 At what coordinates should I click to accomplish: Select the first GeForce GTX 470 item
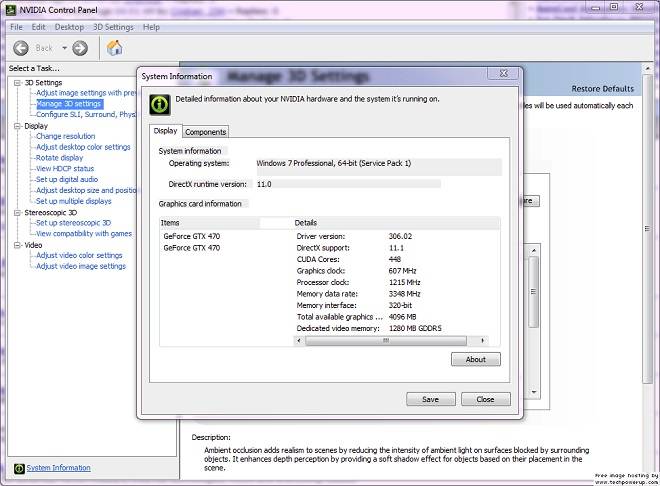click(192, 236)
